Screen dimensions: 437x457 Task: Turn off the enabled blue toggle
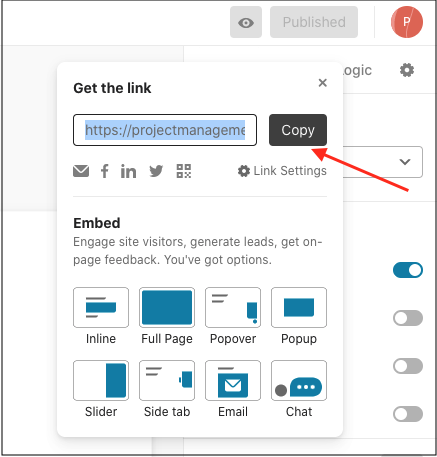point(408,270)
